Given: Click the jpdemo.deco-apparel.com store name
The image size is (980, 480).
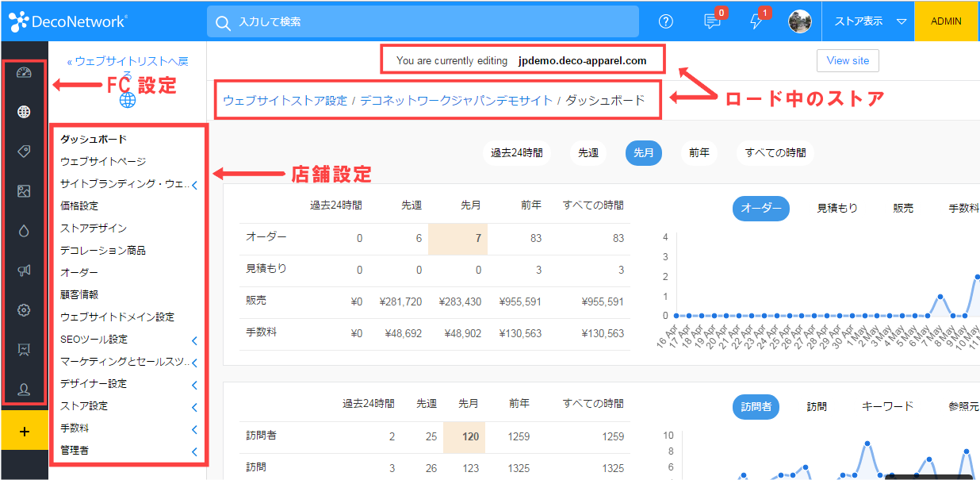Looking at the screenshot, I should [x=582, y=60].
